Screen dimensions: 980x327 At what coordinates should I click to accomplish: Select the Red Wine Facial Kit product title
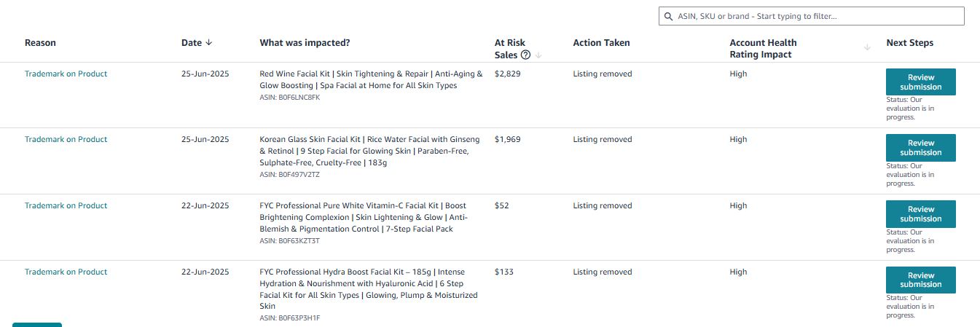(371, 79)
